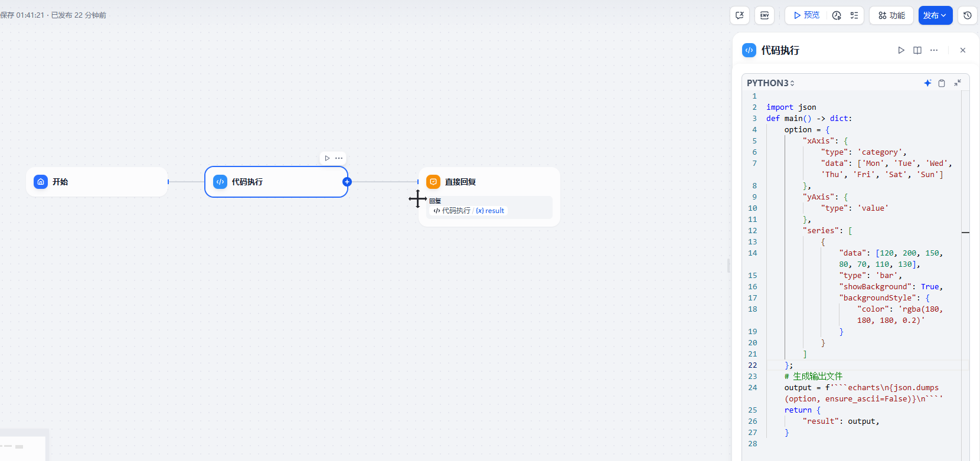Open the ENV environment variables panel
Viewport: 980px width, 461px height.
tap(765, 15)
